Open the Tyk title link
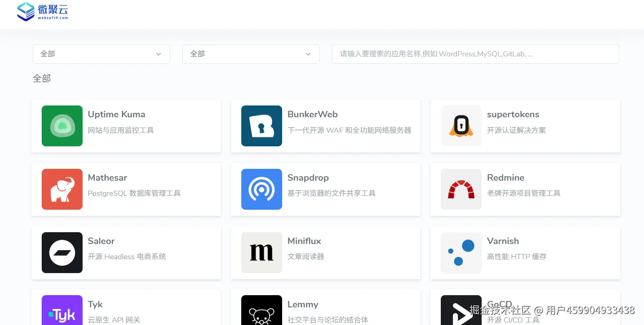Screen dimensions: 644x325 pyautogui.click(x=95, y=305)
